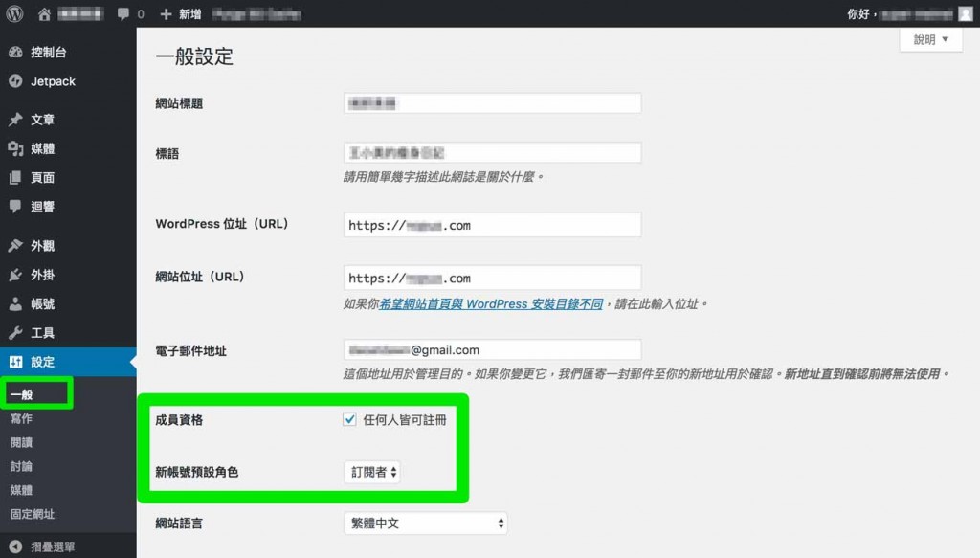
Task: Click the 文章 pin icon
Action: [15, 120]
